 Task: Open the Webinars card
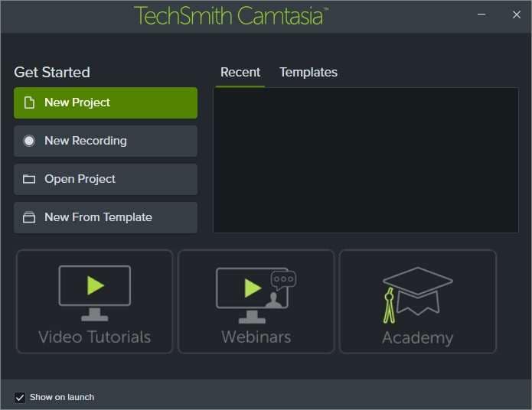pos(256,301)
